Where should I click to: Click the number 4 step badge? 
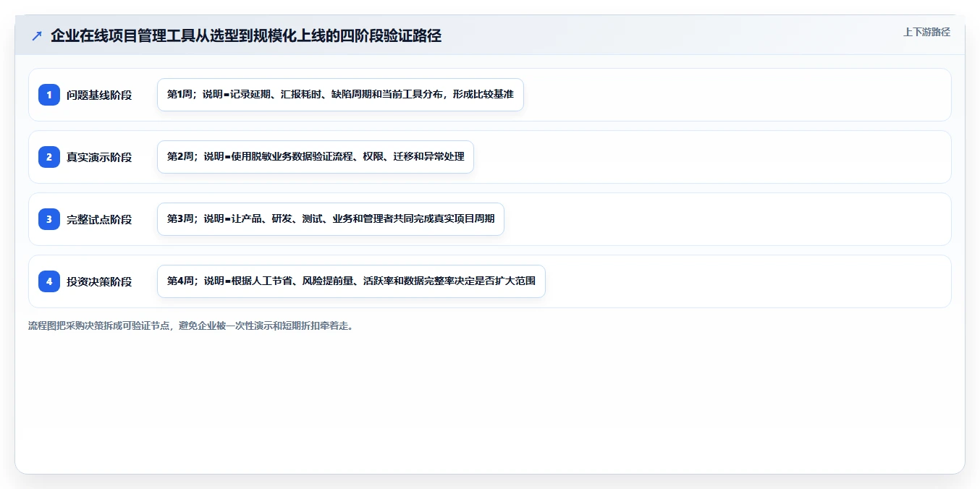point(49,281)
